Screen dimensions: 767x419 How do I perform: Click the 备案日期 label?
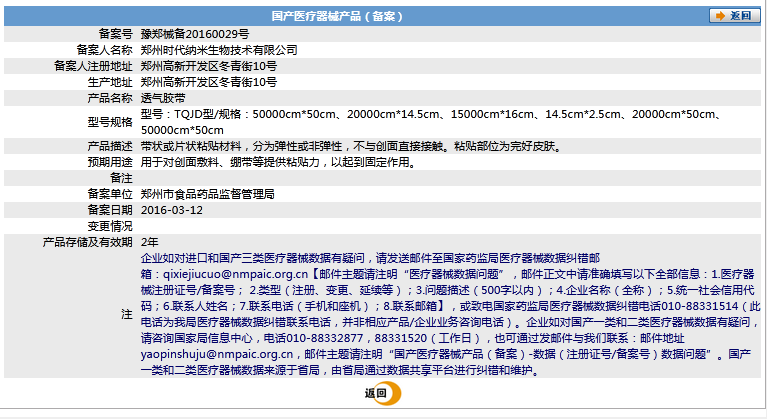110,210
